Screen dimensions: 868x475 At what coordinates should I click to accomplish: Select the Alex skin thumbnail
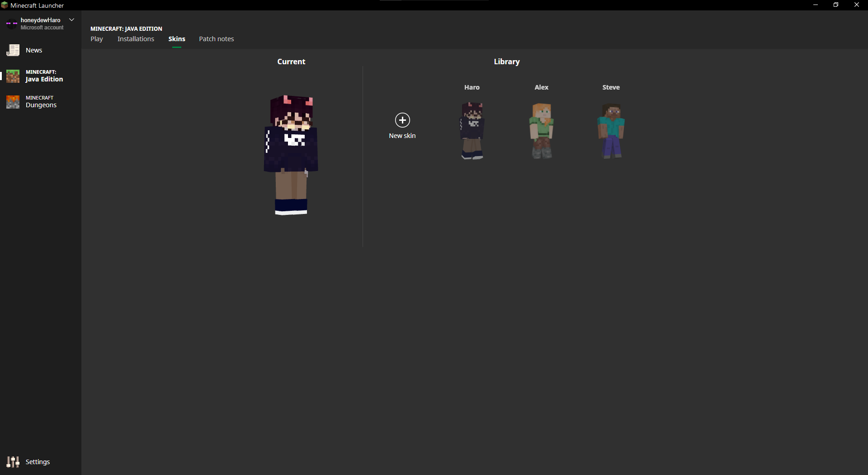[542, 131]
